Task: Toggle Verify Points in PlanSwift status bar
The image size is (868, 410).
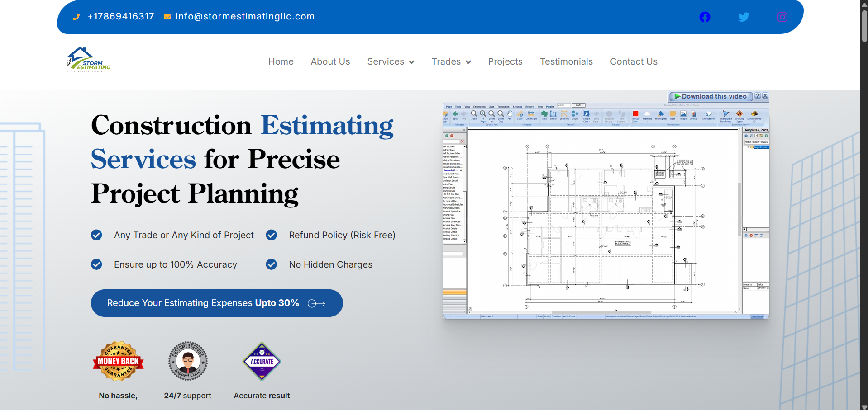Action: [x=569, y=316]
